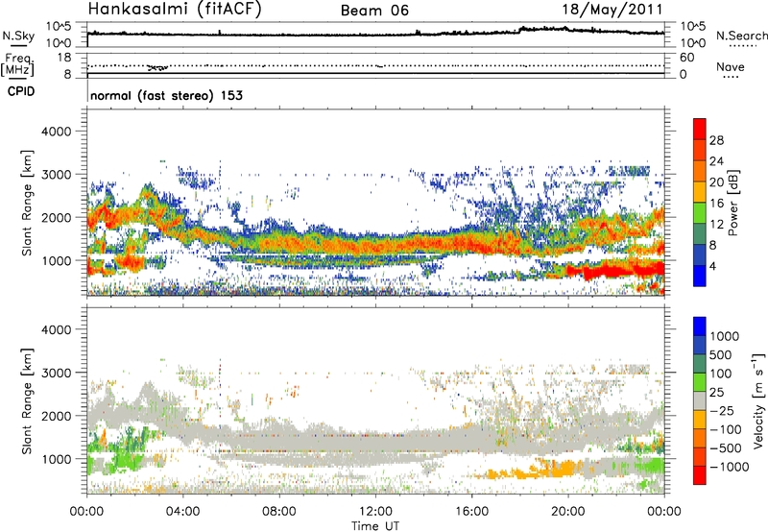The image size is (768, 532).
Task: Click the "12" value on the power color bar
Action: 716,225
